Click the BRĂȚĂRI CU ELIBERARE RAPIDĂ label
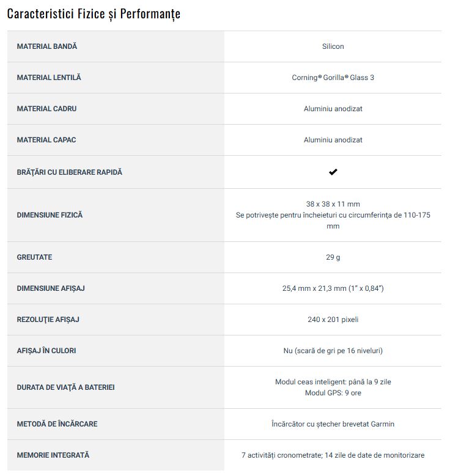 pyautogui.click(x=69, y=172)
